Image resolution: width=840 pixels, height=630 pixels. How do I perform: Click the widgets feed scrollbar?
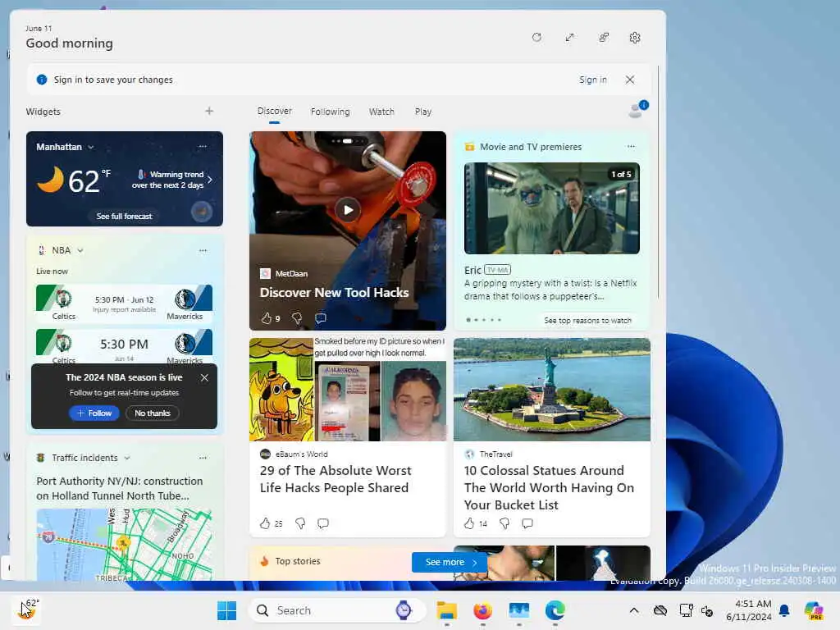[658, 182]
